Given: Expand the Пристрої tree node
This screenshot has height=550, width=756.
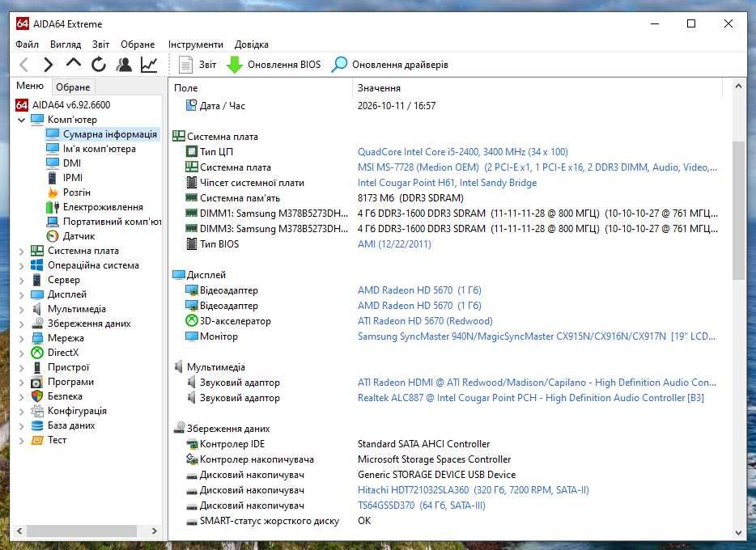Looking at the screenshot, I should [21, 367].
